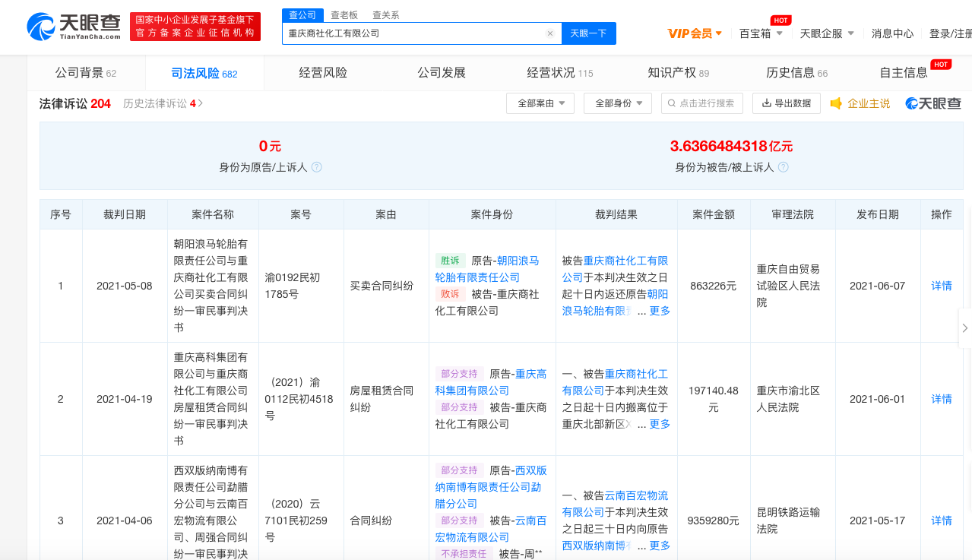Click the 案件金额 column header
Image resolution: width=972 pixels, height=560 pixels.
point(714,214)
